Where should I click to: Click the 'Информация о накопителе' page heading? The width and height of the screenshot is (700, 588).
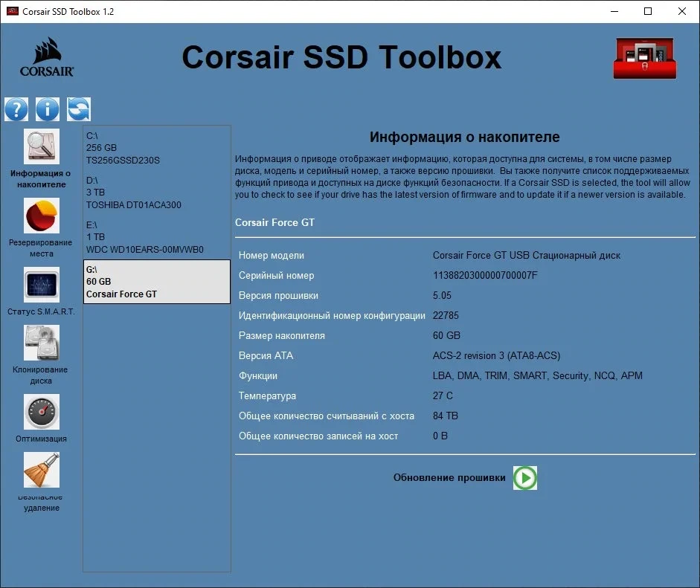(464, 137)
